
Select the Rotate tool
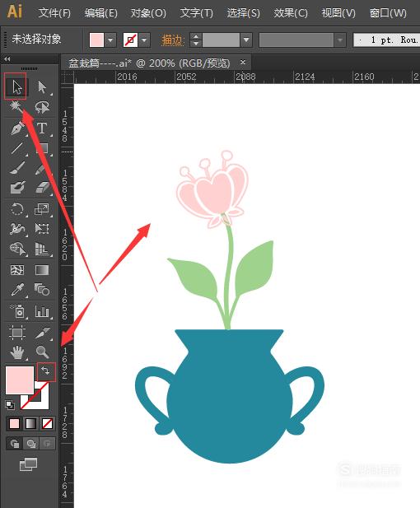(16, 209)
